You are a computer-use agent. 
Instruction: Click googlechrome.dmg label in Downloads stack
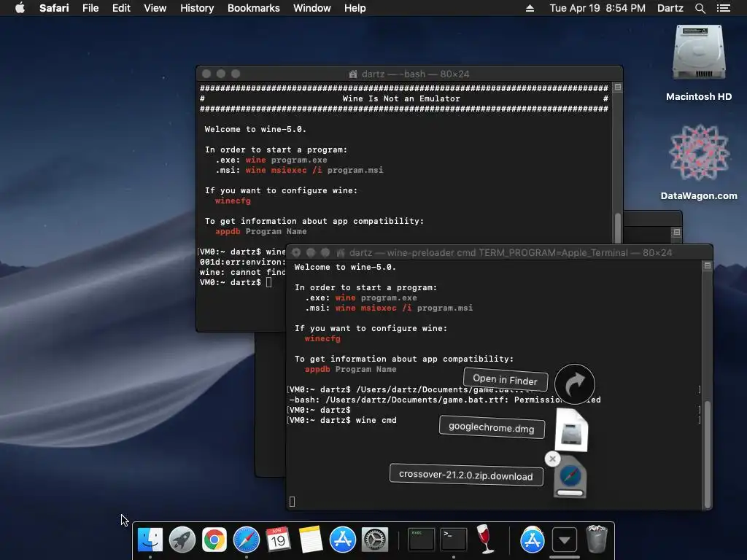pos(492,427)
